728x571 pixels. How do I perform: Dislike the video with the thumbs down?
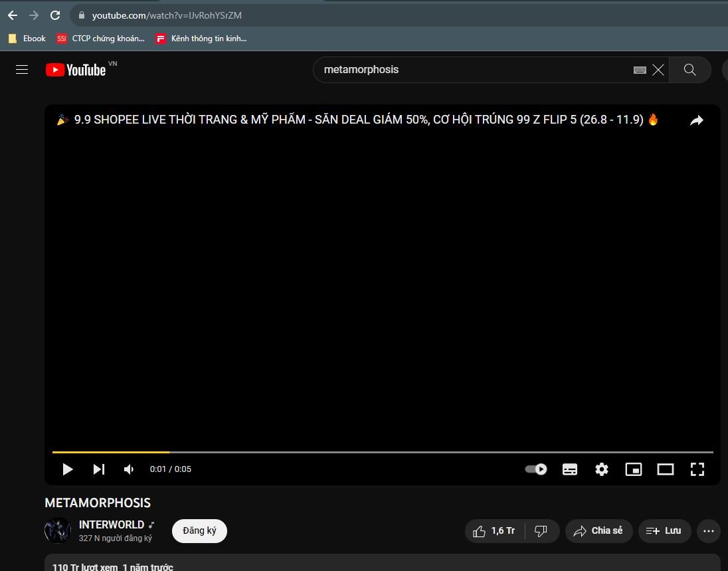[541, 530]
